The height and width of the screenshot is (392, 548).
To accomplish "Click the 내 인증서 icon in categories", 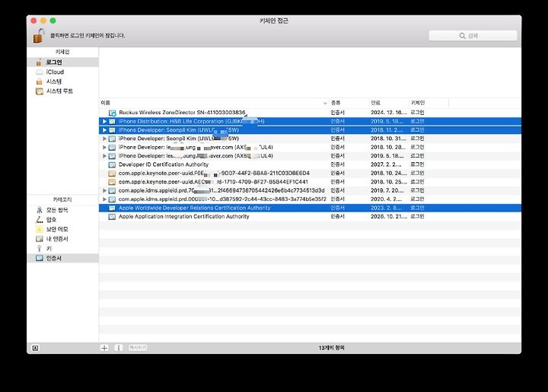I will [39, 239].
